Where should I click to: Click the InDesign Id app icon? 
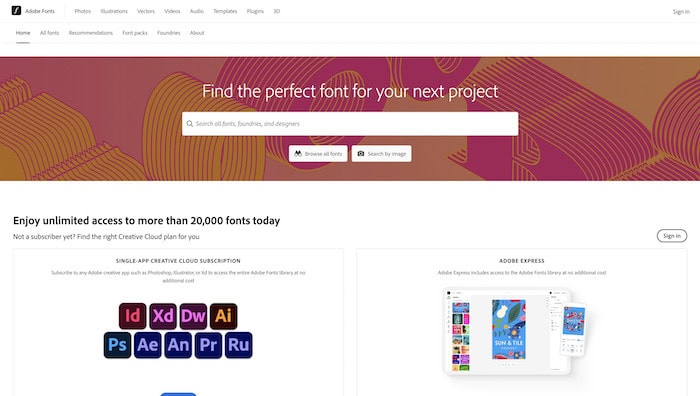click(x=133, y=316)
